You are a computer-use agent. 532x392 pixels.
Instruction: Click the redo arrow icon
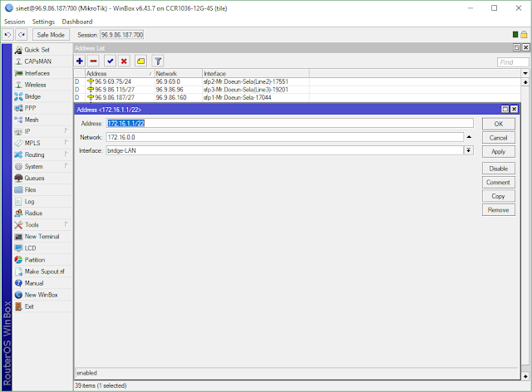(x=22, y=35)
